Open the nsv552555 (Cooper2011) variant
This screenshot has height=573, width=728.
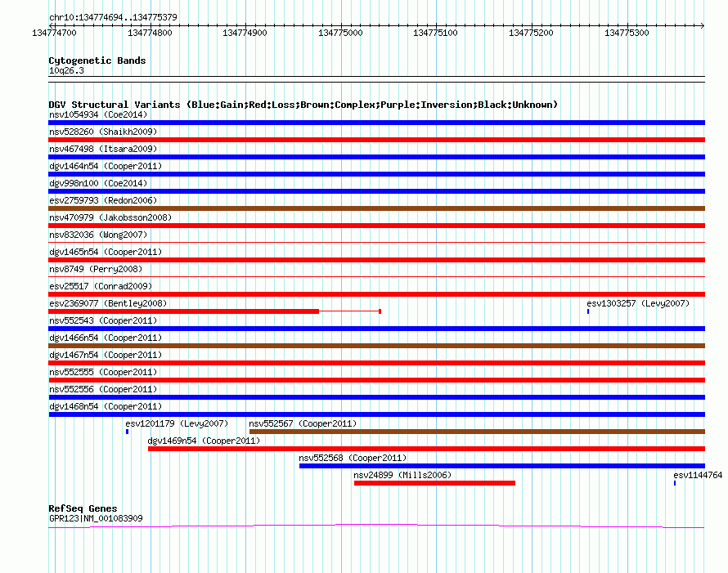coord(103,372)
